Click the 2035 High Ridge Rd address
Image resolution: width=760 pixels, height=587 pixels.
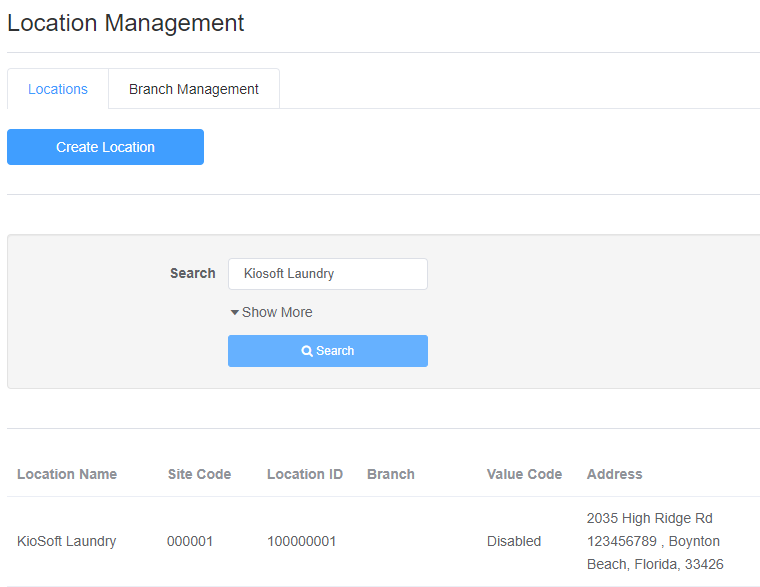tap(655, 541)
